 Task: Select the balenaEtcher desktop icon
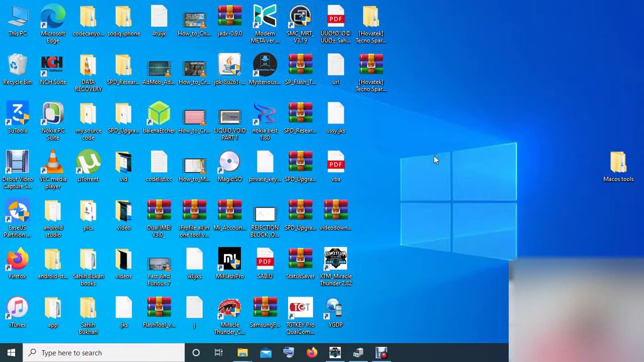[x=159, y=118]
